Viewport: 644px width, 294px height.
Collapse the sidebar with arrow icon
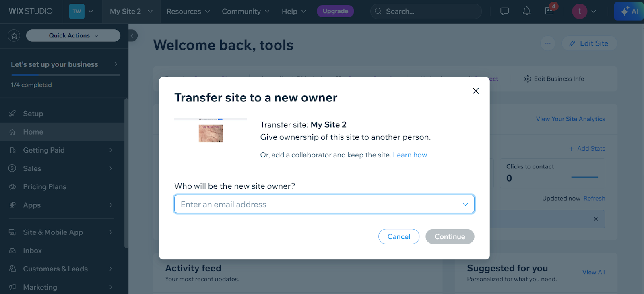point(132,36)
